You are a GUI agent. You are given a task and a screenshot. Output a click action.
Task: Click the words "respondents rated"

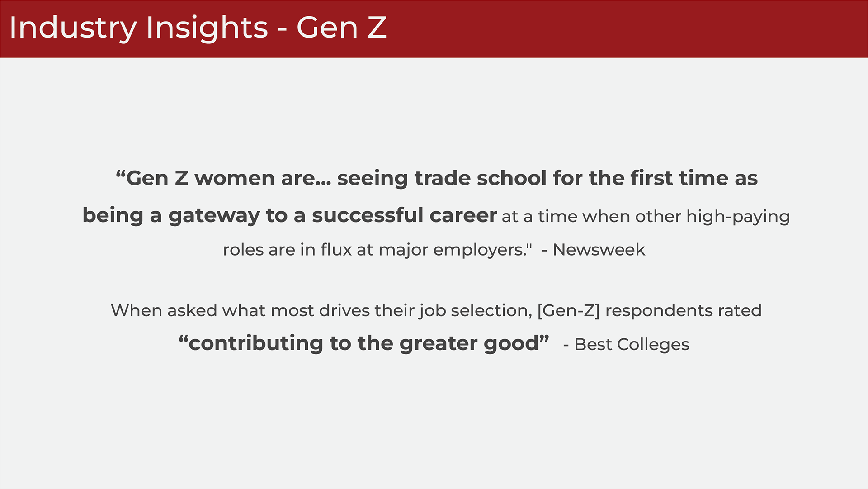(x=683, y=311)
